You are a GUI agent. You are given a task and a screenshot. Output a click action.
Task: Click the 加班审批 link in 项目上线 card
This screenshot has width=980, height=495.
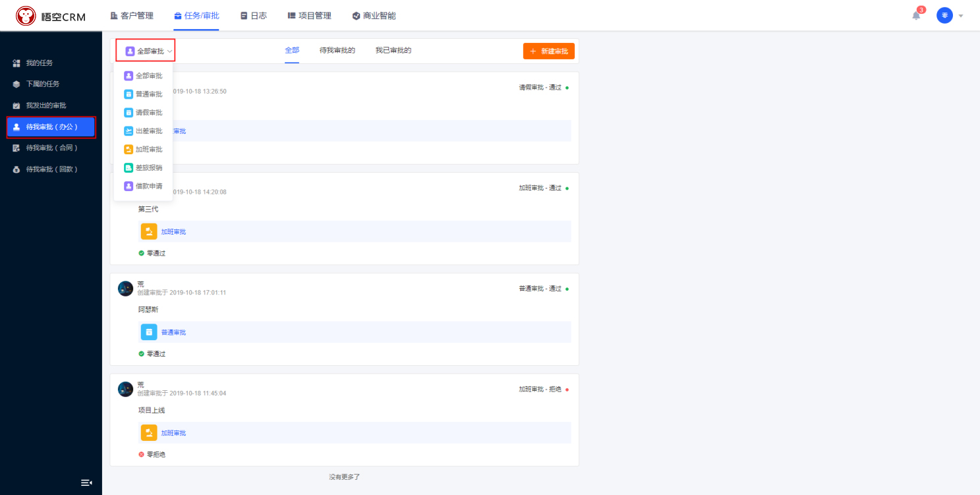pyautogui.click(x=173, y=433)
